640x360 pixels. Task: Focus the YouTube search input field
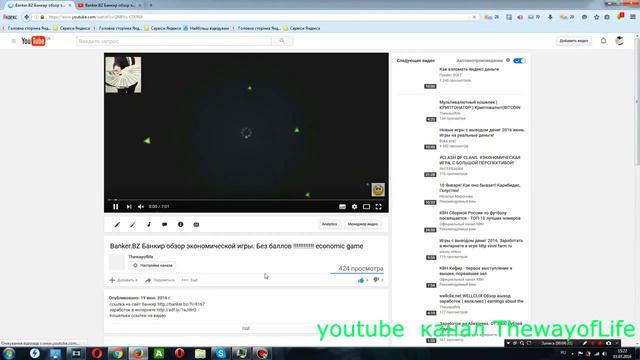click(x=174, y=41)
